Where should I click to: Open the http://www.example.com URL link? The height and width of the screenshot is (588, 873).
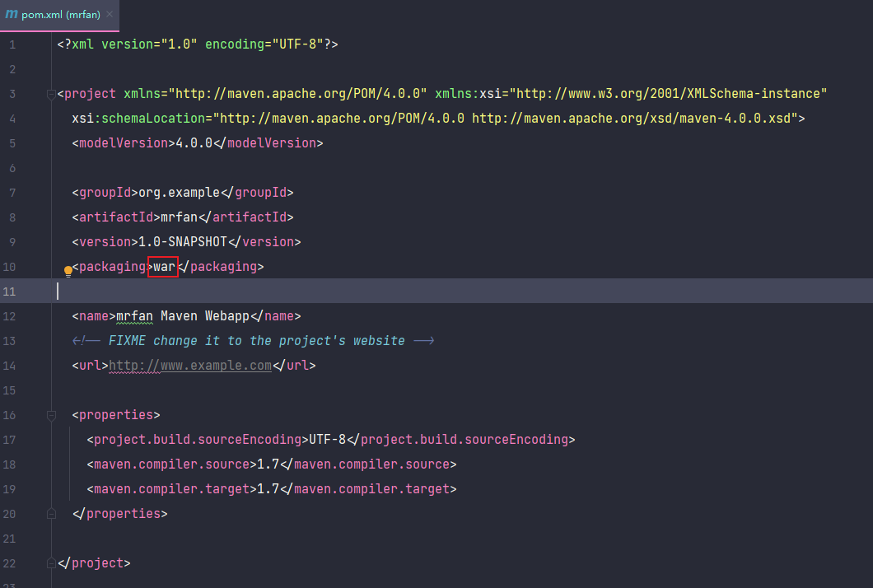coord(190,366)
